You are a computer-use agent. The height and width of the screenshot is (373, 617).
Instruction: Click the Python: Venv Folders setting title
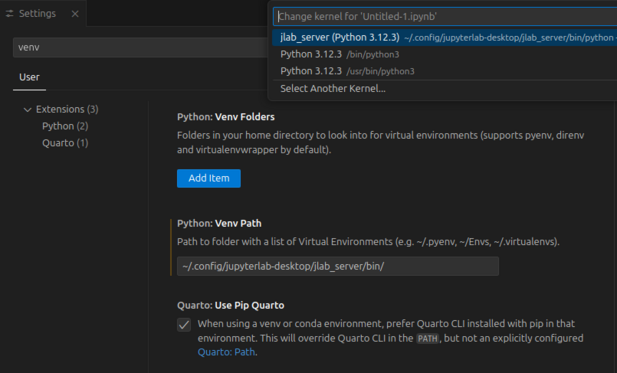(226, 117)
